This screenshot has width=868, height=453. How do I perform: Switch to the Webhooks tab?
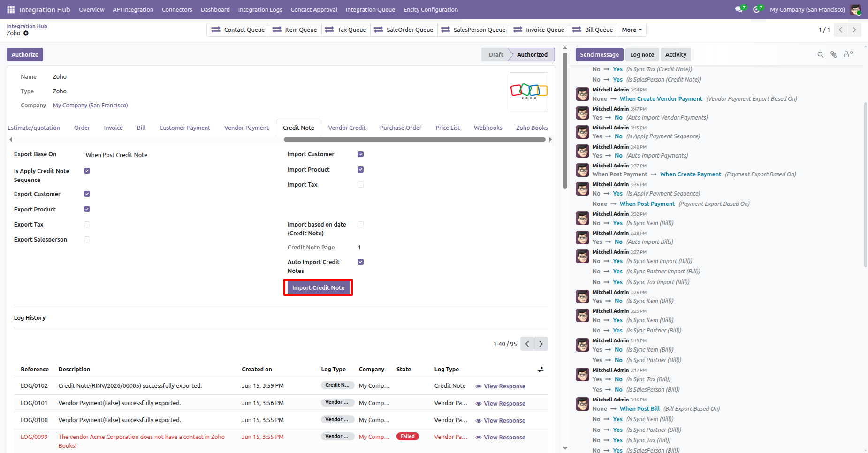[x=488, y=128]
